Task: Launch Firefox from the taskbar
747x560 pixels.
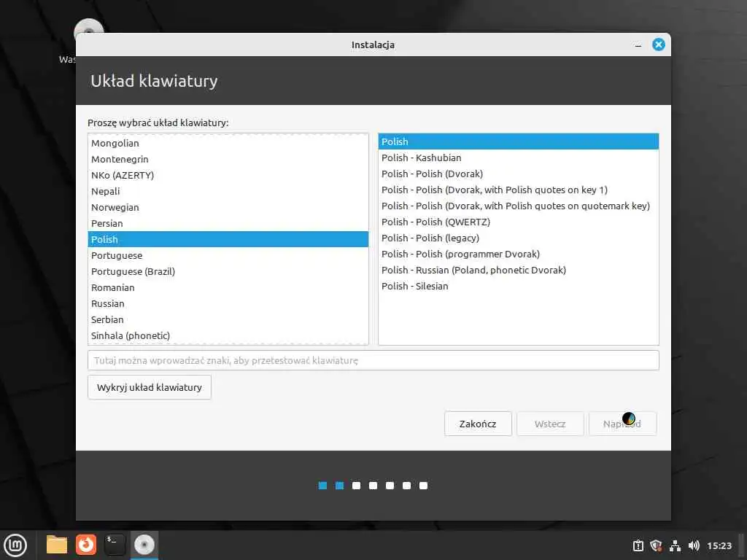Action: click(x=86, y=545)
